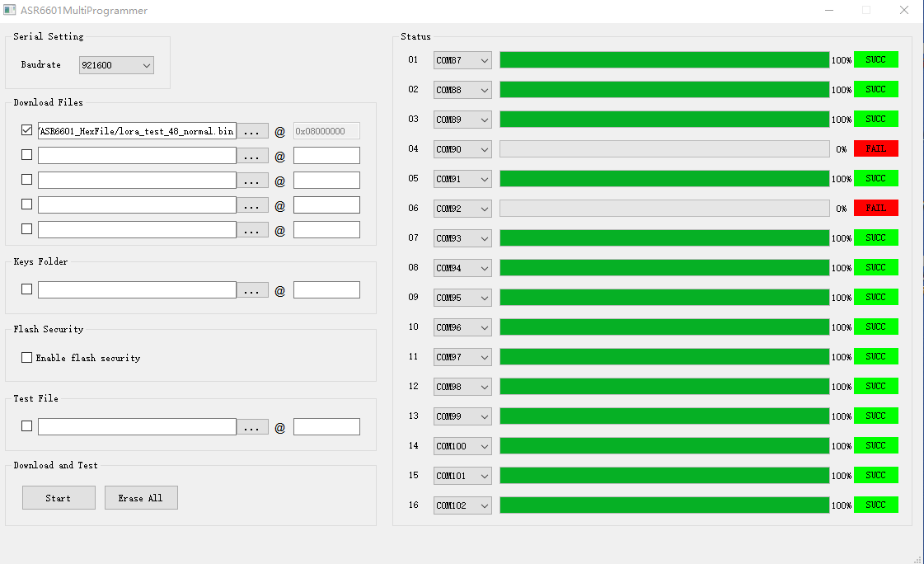Screen dimensions: 924x564
Task: Open the COM102 port selector
Action: tap(462, 505)
